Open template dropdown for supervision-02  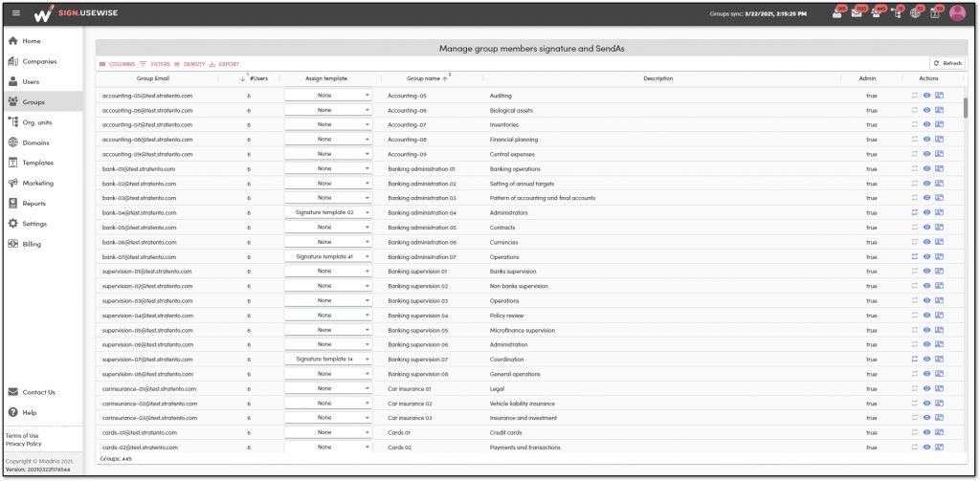328,286
